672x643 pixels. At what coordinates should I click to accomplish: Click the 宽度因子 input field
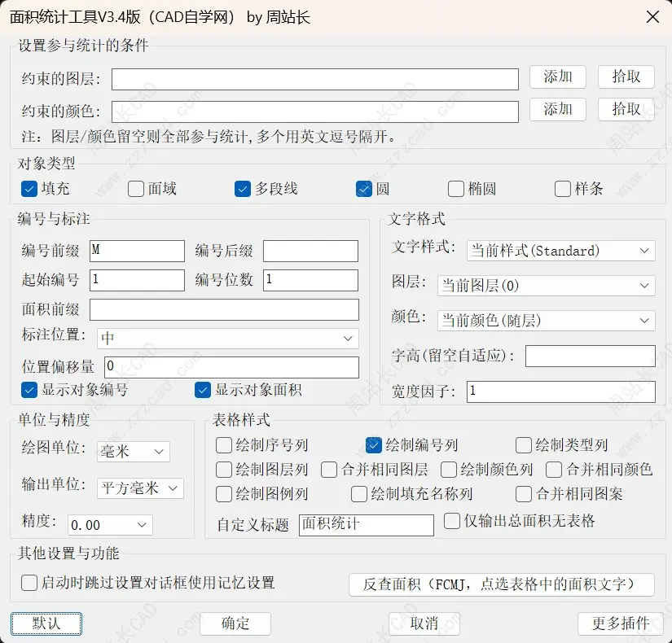pyautogui.click(x=561, y=391)
